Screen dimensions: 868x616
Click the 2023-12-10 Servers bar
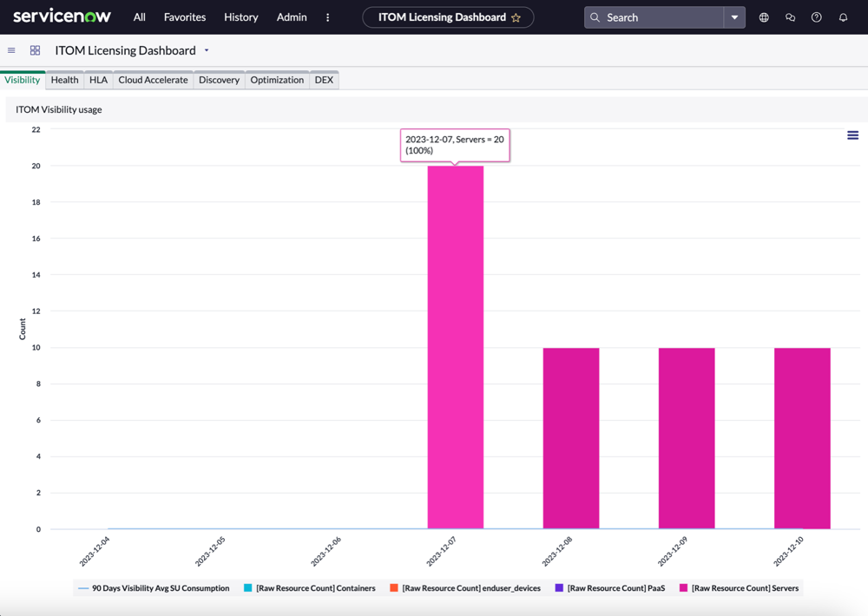802,438
